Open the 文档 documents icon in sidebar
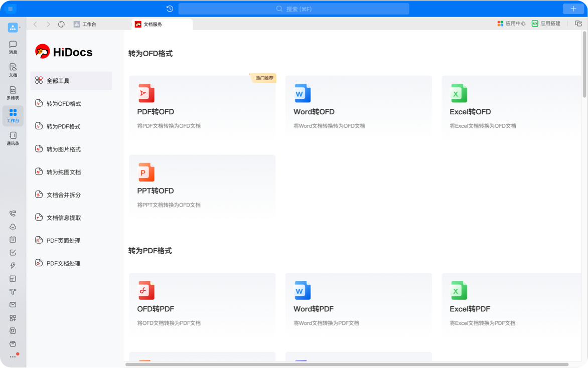This screenshot has width=588, height=368. coord(13,70)
